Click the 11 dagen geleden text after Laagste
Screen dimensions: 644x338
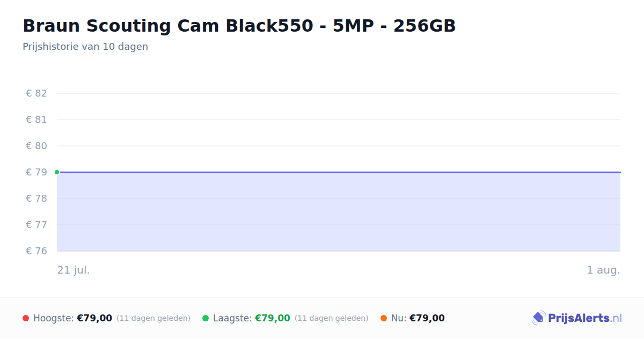(x=332, y=318)
